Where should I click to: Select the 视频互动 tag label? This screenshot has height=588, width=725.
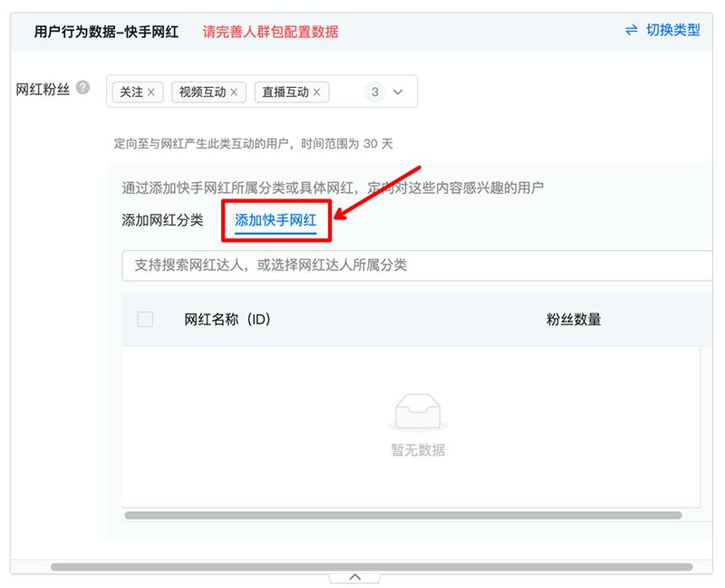click(202, 92)
